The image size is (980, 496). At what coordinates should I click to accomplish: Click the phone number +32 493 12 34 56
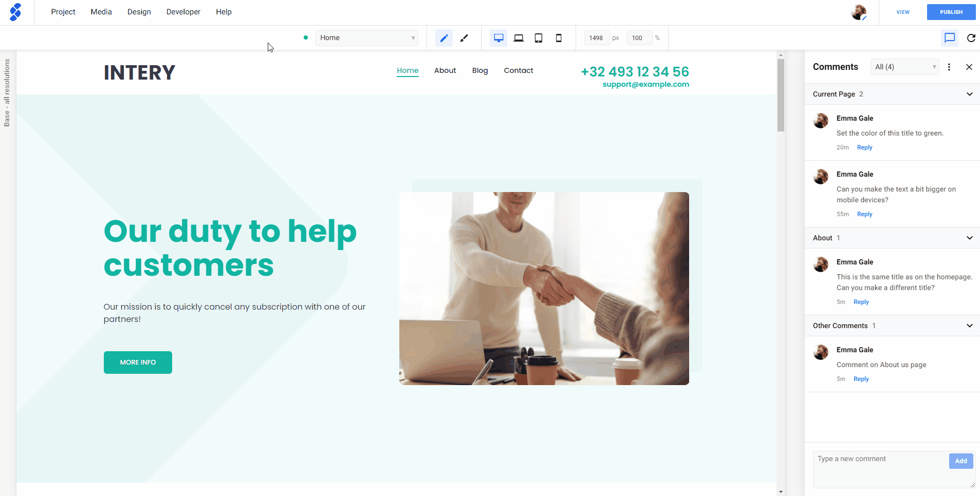click(635, 72)
